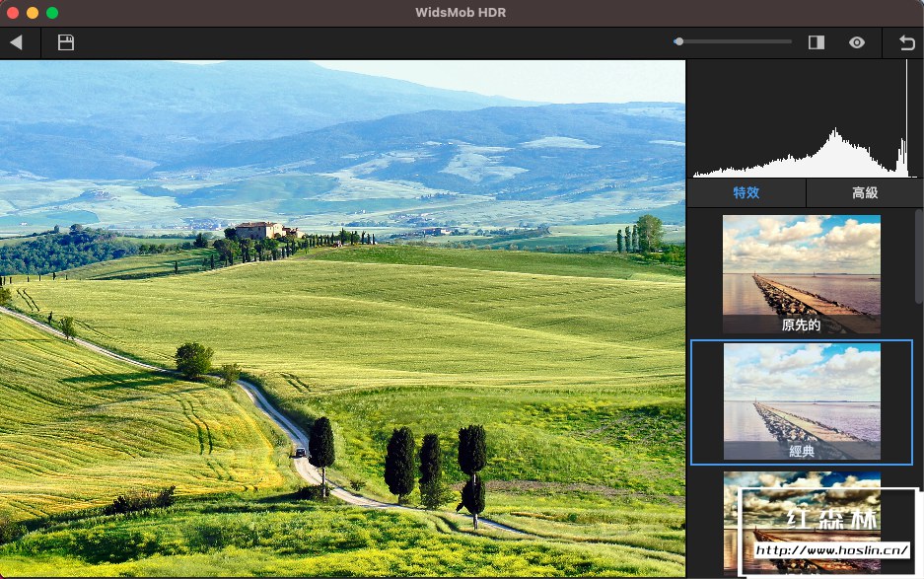Set the zoom slider in the toolbar

coord(733,41)
